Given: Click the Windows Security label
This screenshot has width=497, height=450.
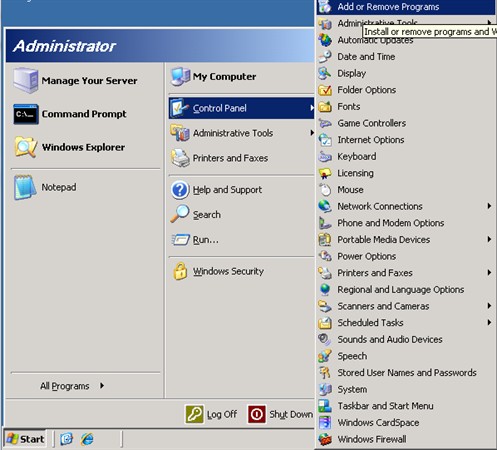Looking at the screenshot, I should click(x=228, y=271).
